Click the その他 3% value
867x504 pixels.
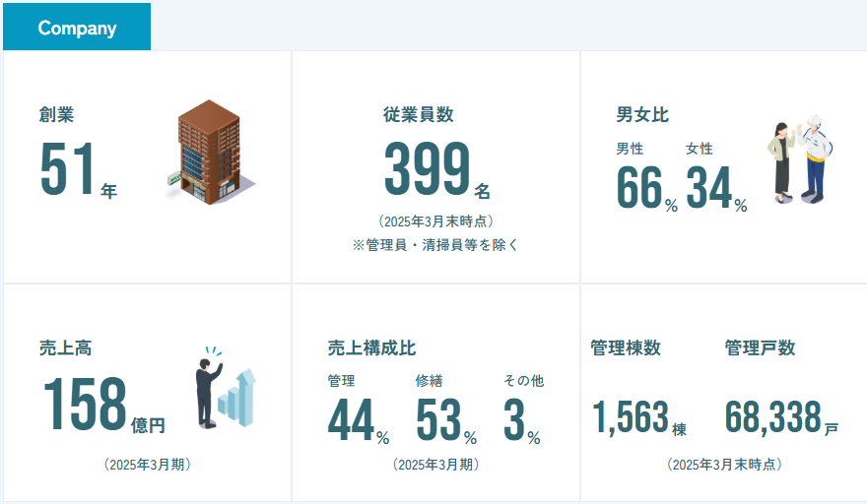click(521, 420)
